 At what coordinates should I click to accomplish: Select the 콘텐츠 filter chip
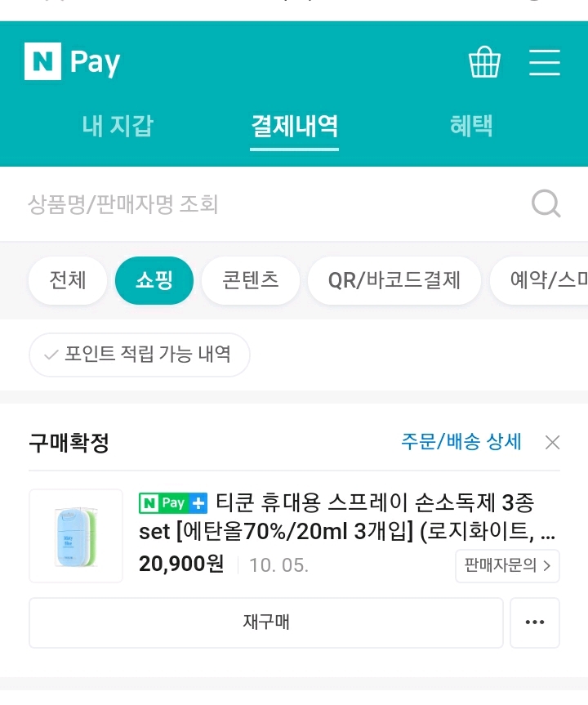point(251,281)
